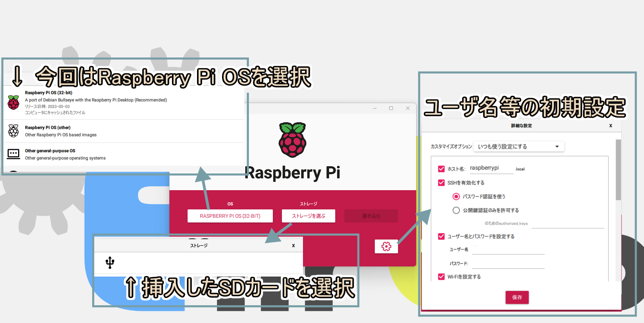The width and height of the screenshot is (644, 323).
Task: Disable the SSHを有効化する checkbox
Action: coord(441,183)
